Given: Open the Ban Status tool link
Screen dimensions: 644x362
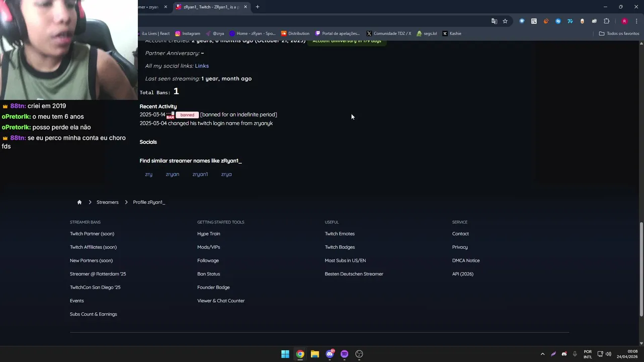Looking at the screenshot, I should tap(209, 274).
